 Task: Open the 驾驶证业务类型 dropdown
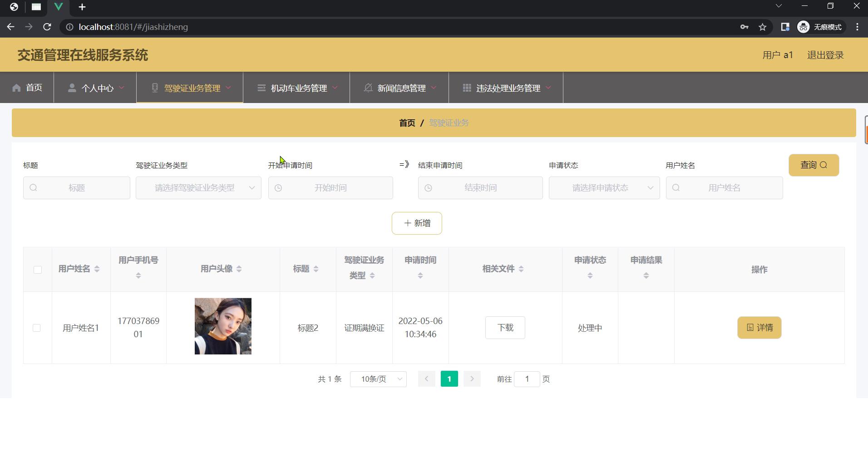(198, 187)
